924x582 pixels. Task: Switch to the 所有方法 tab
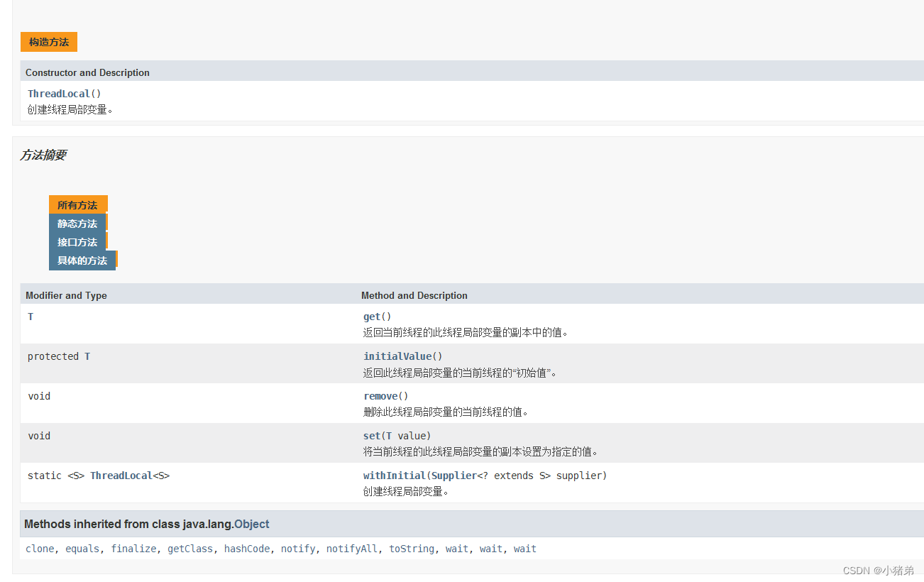coord(78,205)
